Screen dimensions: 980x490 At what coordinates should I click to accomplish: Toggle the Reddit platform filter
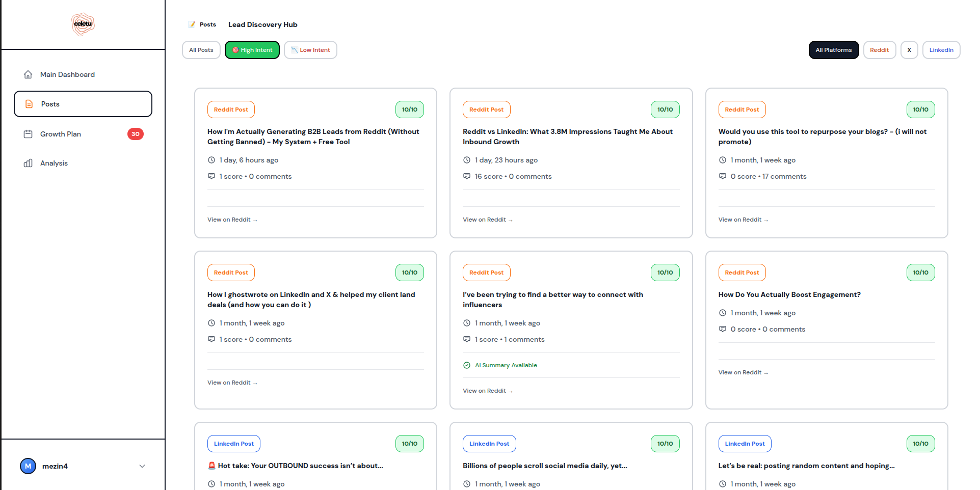pos(880,50)
